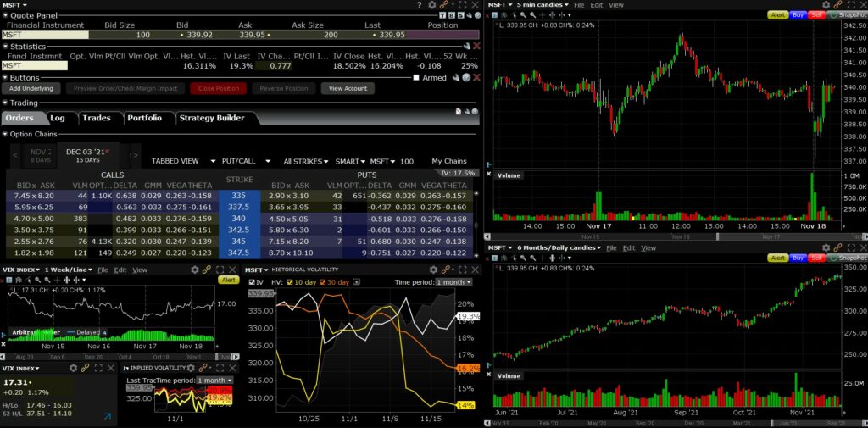
Task: Click the T icon in Quote Panel header
Action: (x=442, y=15)
